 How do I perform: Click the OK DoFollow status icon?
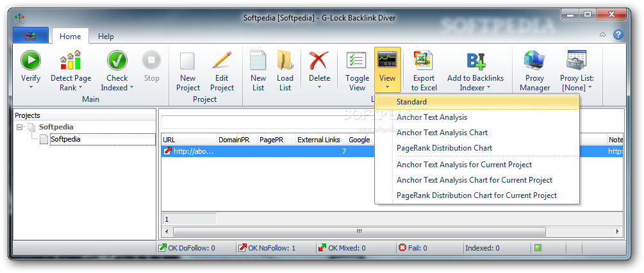click(x=162, y=247)
